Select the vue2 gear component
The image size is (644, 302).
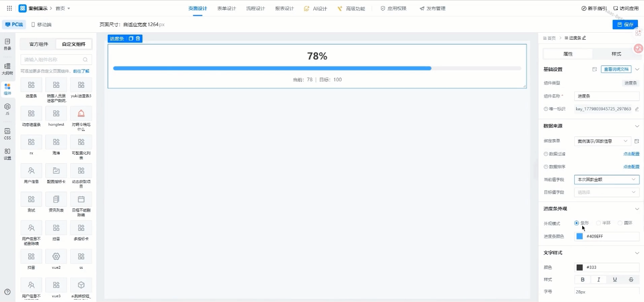coord(56,259)
